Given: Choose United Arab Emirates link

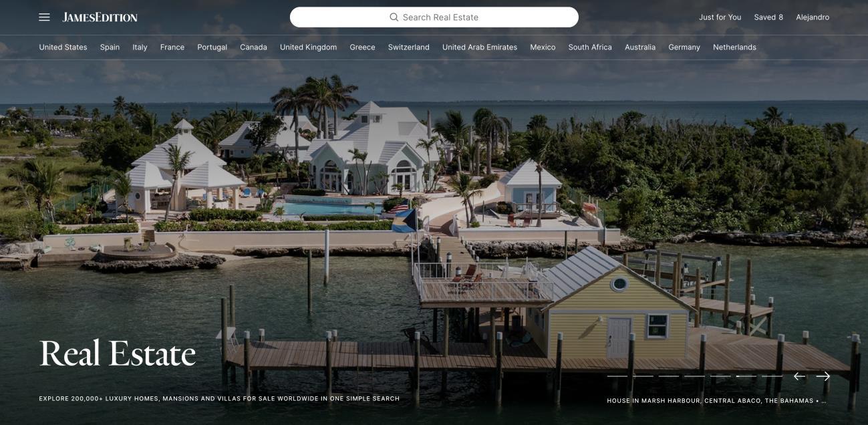Looking at the screenshot, I should pyautogui.click(x=480, y=47).
